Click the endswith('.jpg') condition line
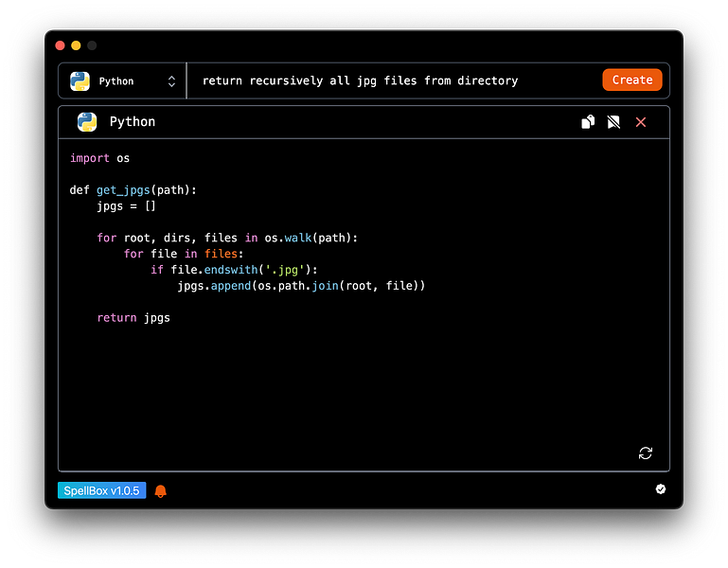728x568 pixels. (234, 270)
